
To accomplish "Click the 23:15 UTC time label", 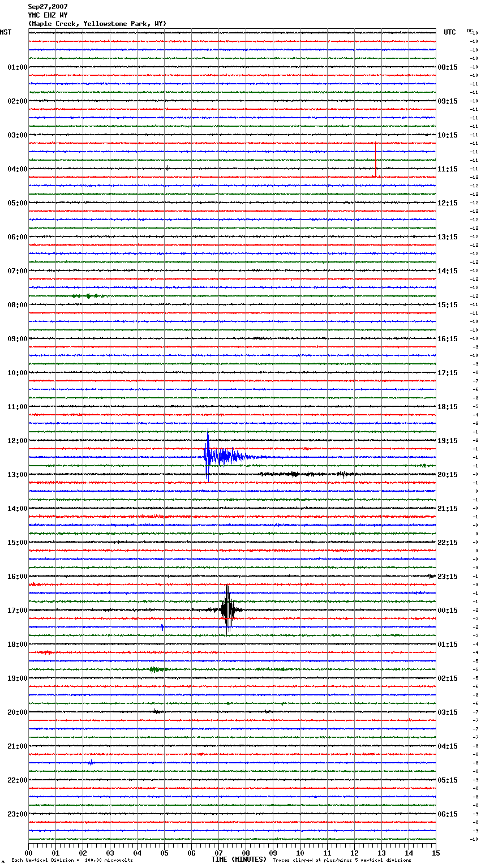I will pyautogui.click(x=448, y=577).
